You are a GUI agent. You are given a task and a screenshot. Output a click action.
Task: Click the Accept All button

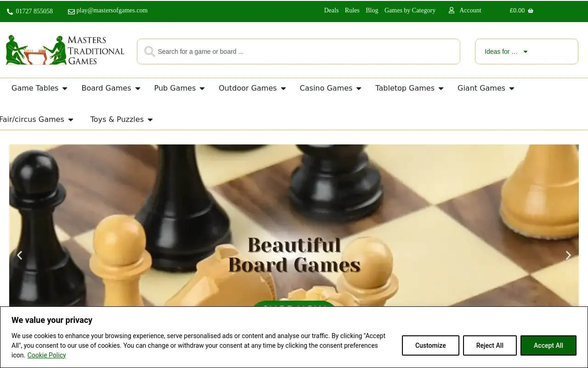(548, 345)
